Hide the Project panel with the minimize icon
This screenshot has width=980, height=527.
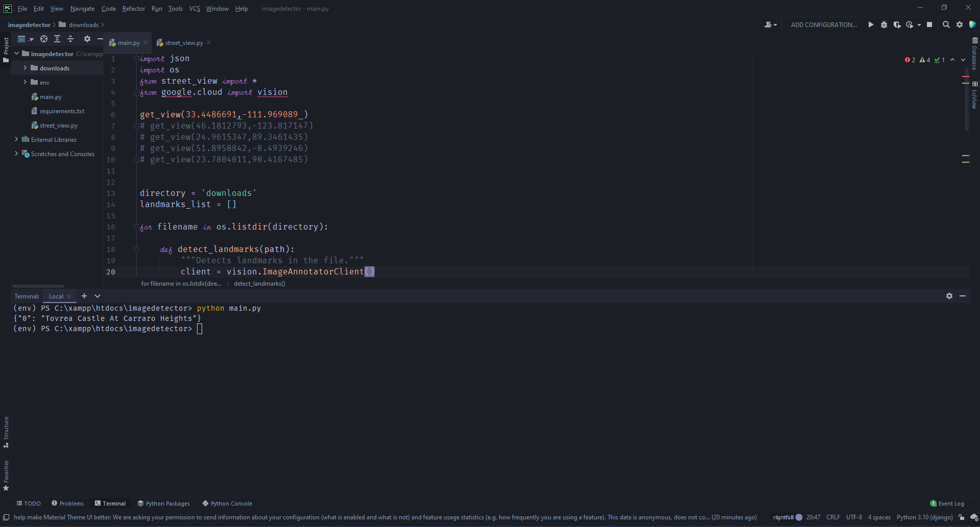100,39
